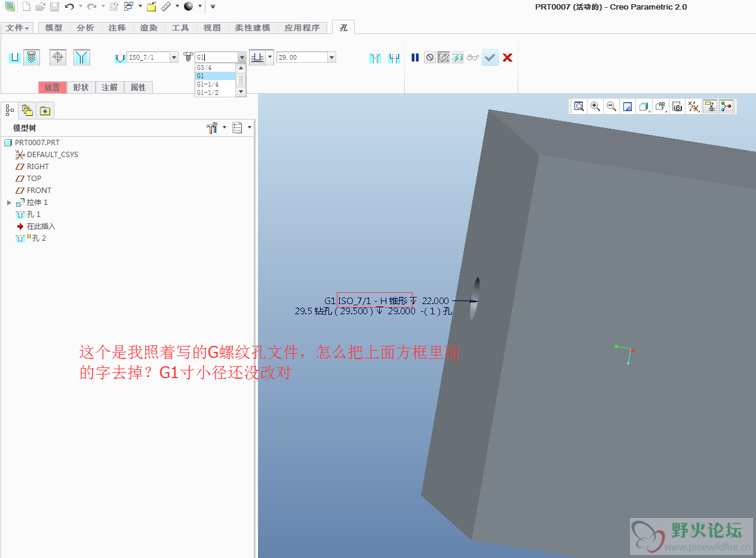Switch to the 模型 ribbon tab
The height and width of the screenshot is (558, 756).
54,27
